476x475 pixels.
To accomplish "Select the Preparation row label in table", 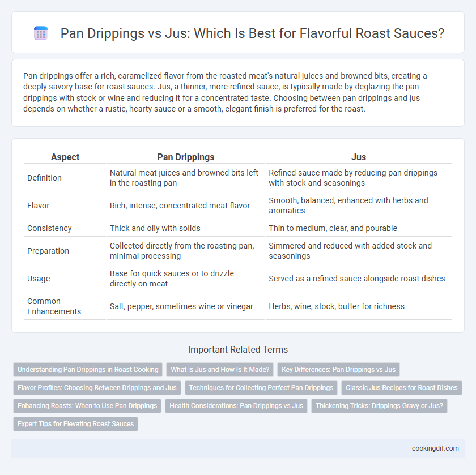I will pos(48,251).
